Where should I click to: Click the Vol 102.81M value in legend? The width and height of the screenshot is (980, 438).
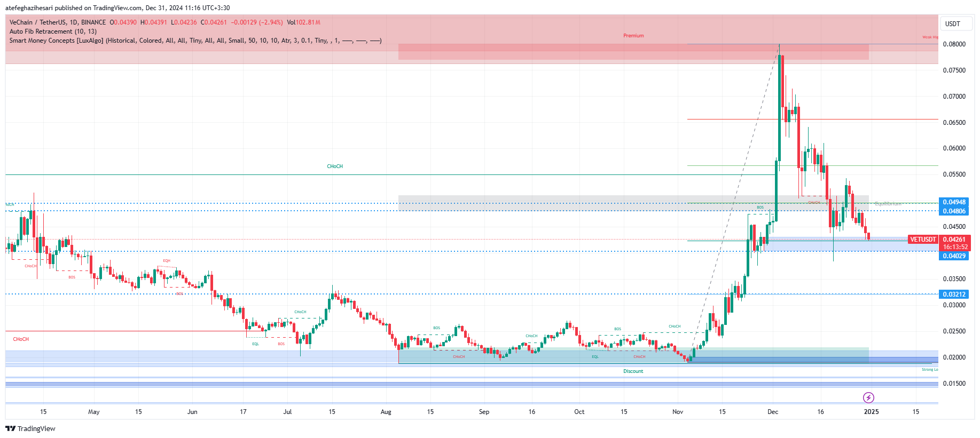click(x=304, y=22)
